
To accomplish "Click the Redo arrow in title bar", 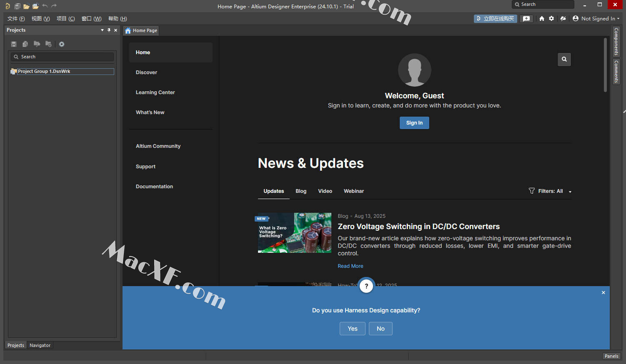I will pyautogui.click(x=54, y=6).
